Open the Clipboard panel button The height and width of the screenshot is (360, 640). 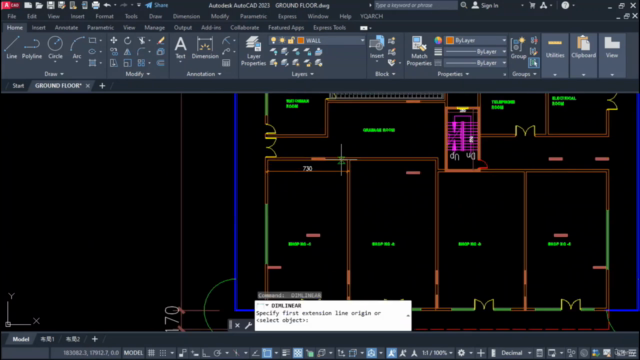pos(583,55)
